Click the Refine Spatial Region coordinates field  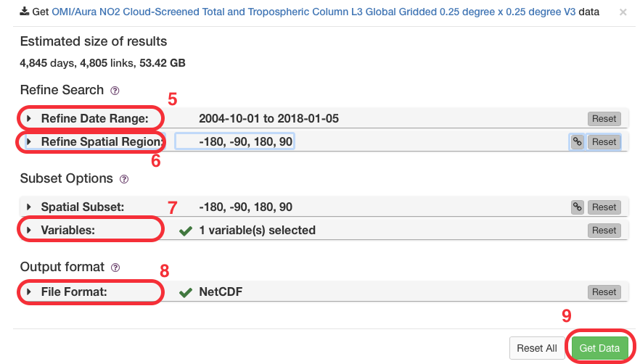pyautogui.click(x=234, y=141)
